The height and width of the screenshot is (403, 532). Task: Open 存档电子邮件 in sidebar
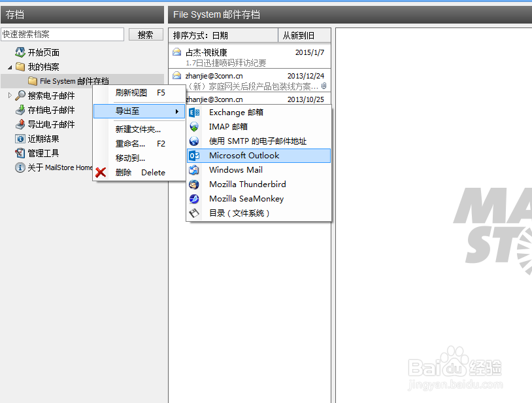tap(51, 110)
